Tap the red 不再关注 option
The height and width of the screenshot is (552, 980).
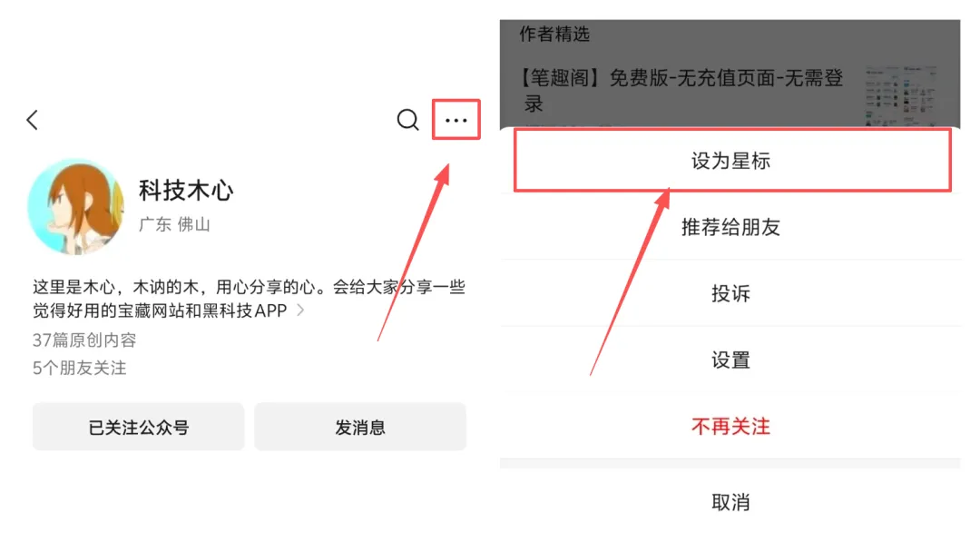click(730, 427)
